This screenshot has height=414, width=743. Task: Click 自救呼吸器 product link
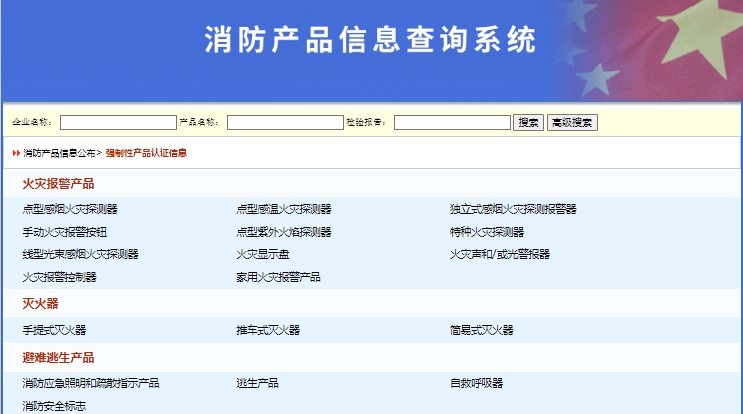pos(476,383)
